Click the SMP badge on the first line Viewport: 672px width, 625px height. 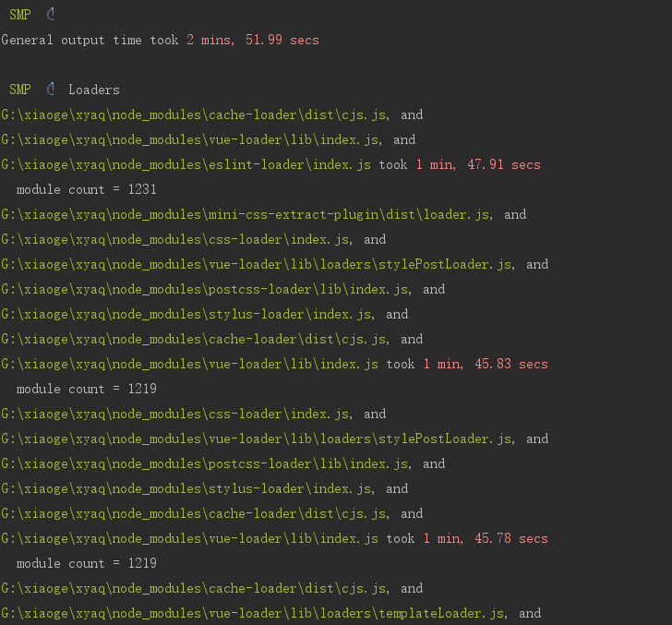(19, 15)
